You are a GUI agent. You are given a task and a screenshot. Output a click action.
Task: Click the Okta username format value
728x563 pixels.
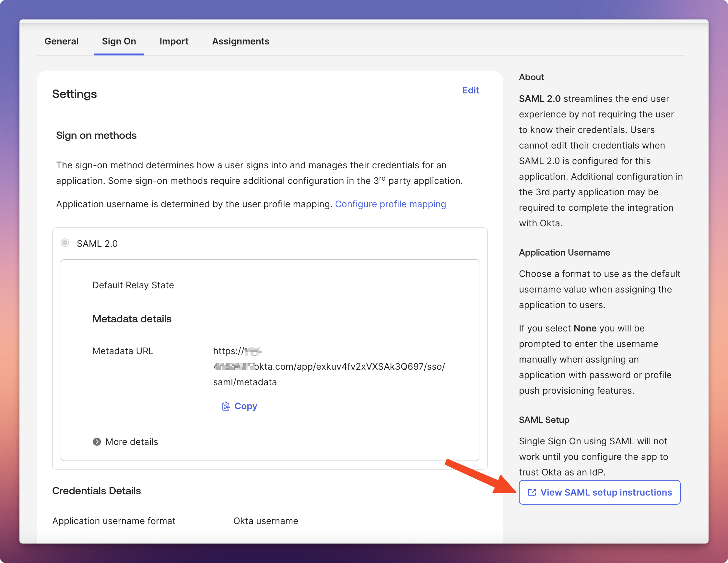[265, 521]
